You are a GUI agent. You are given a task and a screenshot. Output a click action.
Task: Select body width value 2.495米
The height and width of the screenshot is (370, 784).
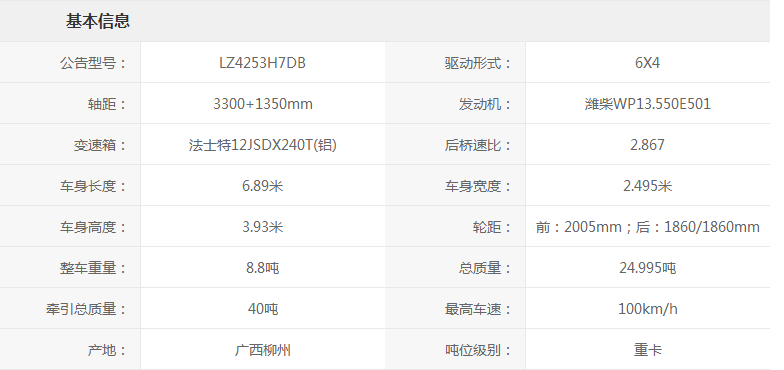(x=648, y=186)
